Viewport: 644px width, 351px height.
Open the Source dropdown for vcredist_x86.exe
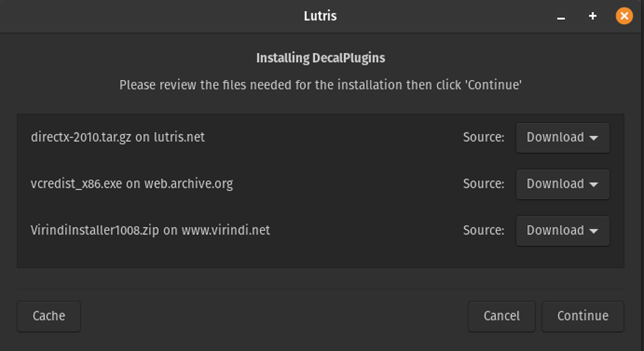[x=562, y=184]
